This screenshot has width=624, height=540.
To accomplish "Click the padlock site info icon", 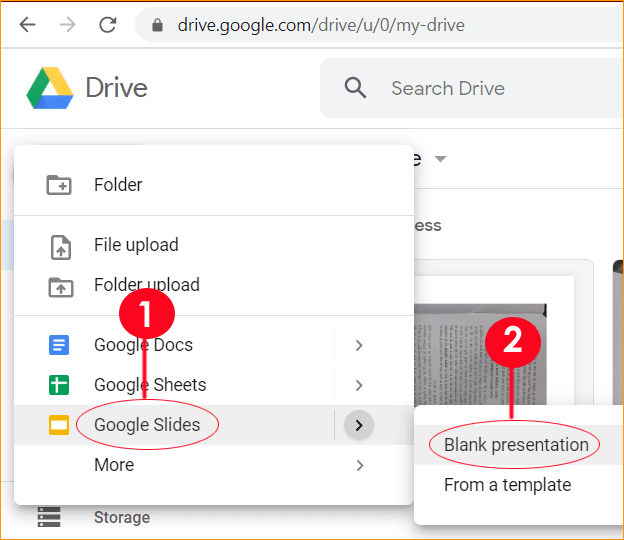I will point(157,25).
